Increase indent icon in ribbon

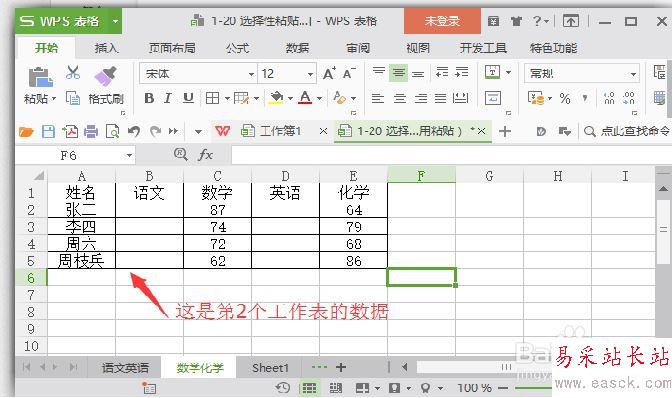pos(462,73)
